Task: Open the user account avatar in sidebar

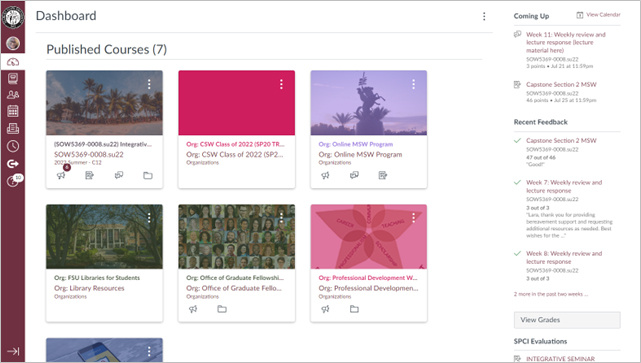Action: 13,43
